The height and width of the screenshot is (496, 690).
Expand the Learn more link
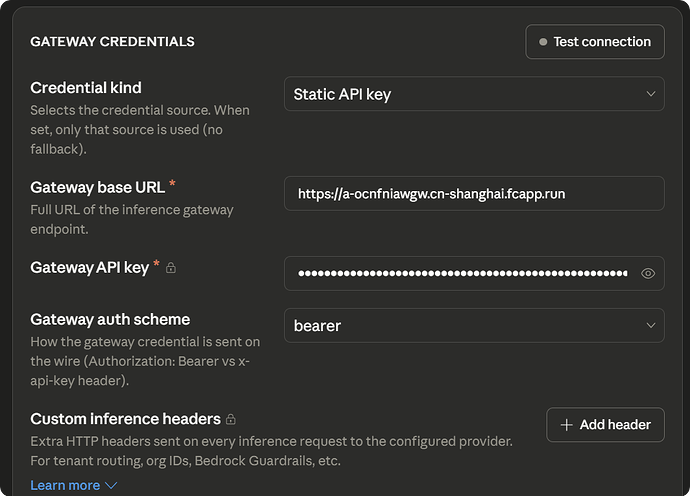(73, 485)
